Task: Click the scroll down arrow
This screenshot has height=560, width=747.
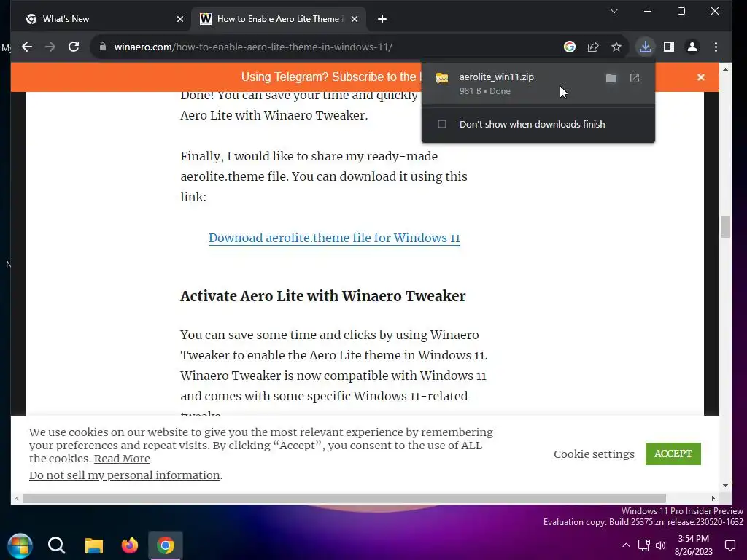Action: tap(725, 485)
